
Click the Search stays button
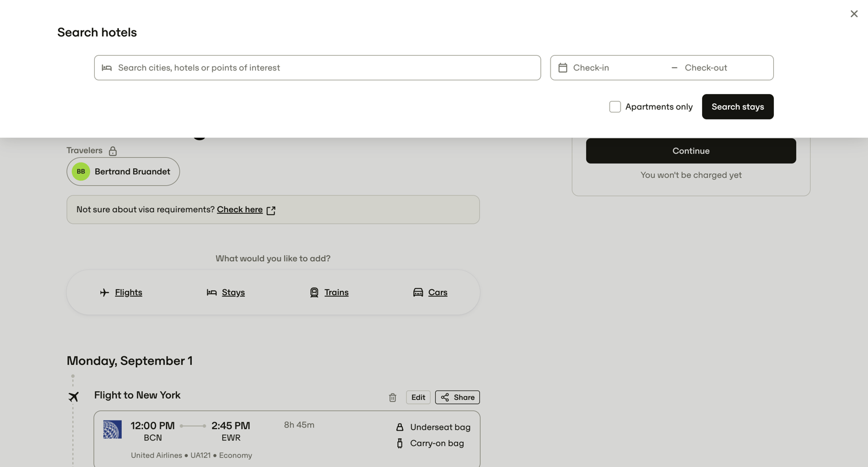[738, 107]
